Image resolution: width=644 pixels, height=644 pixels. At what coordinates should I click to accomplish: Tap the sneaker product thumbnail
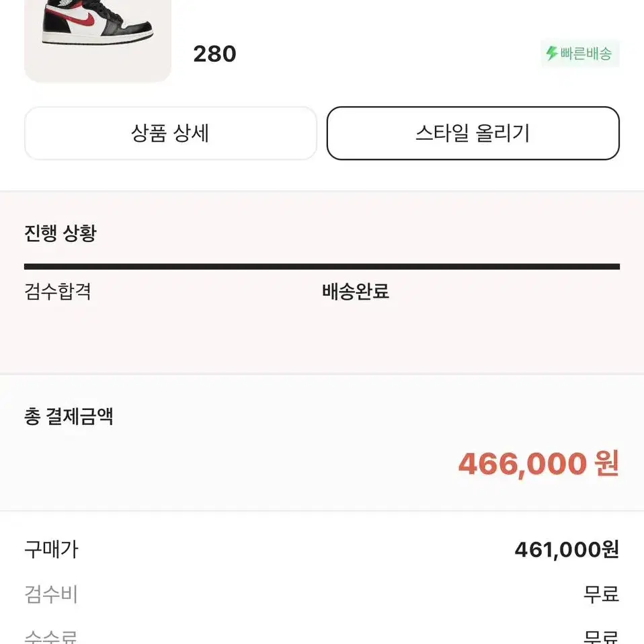[97, 40]
